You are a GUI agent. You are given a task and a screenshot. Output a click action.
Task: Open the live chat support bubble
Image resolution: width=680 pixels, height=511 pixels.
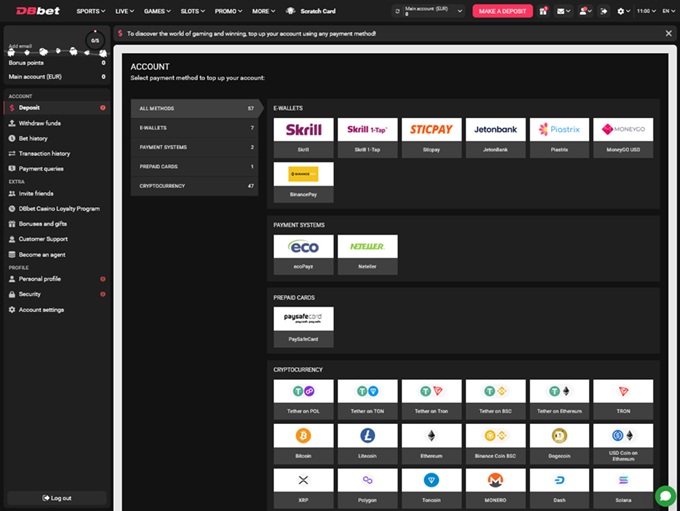[x=665, y=495]
